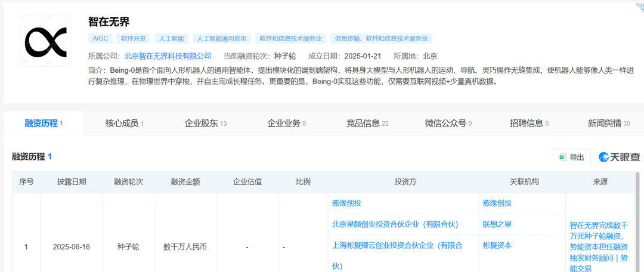This screenshot has width=644, height=272.
Task: Click the AIGC tag
Action: pos(100,39)
